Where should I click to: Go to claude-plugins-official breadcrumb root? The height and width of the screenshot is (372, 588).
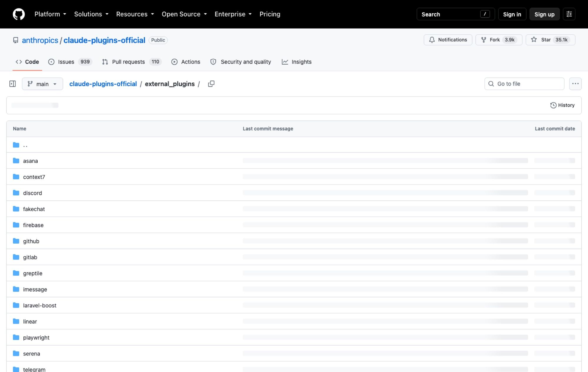pyautogui.click(x=103, y=84)
